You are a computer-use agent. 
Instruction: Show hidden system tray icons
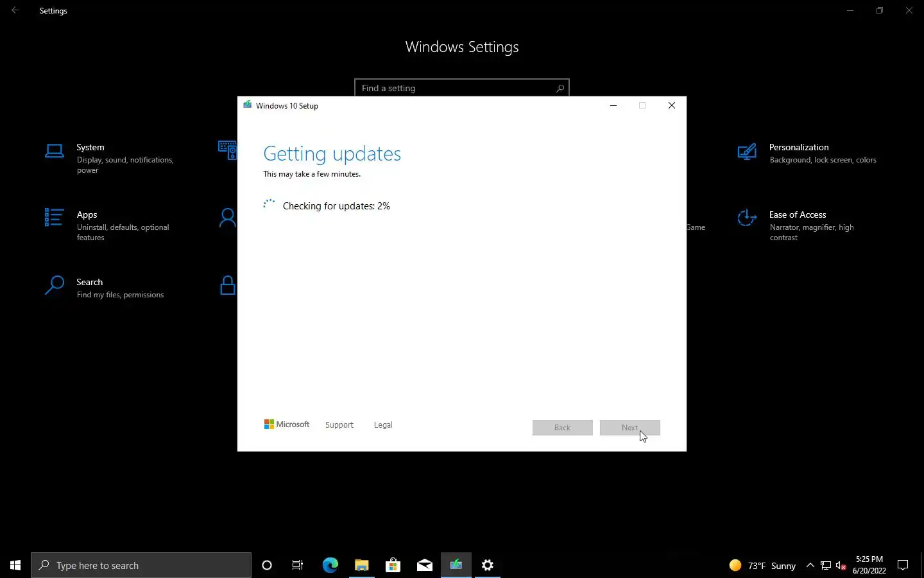coord(810,565)
